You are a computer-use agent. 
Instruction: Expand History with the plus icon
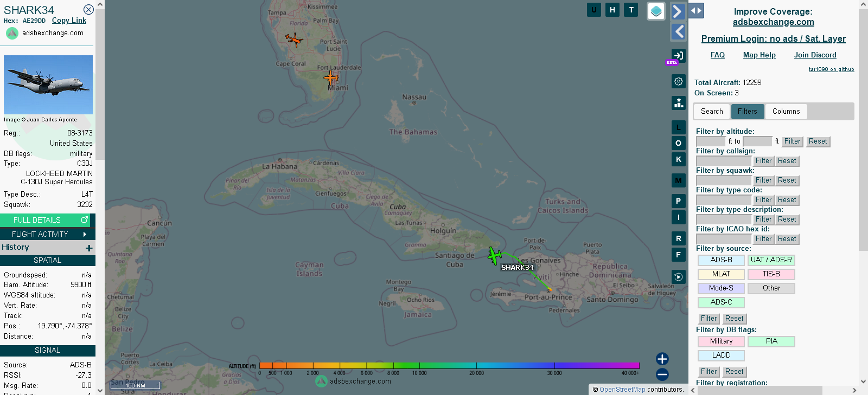click(89, 248)
